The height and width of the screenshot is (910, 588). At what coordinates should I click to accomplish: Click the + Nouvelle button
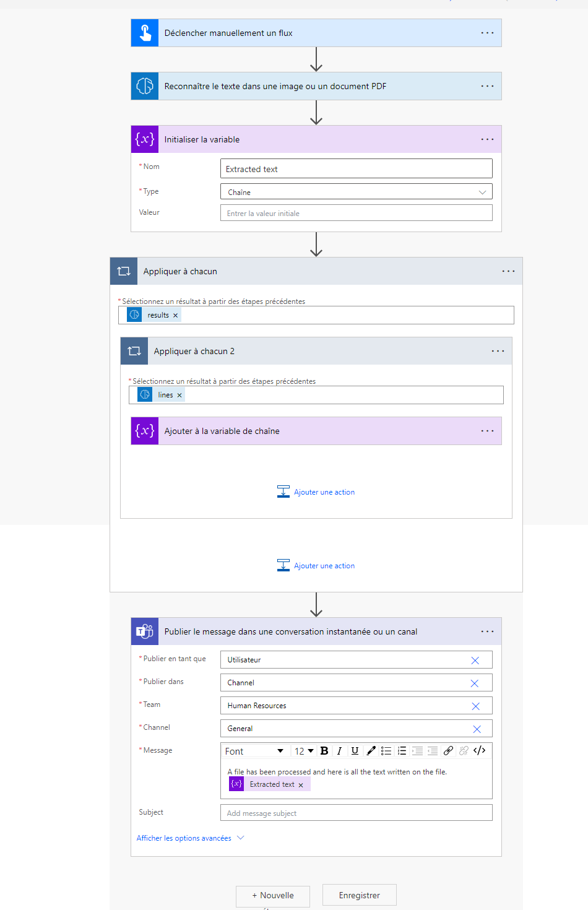pyautogui.click(x=273, y=895)
